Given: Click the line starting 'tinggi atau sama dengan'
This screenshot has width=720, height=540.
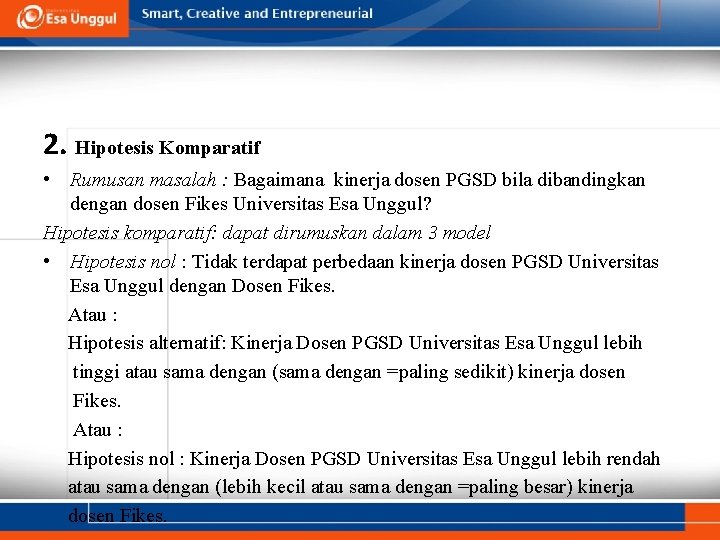Looking at the screenshot, I should point(349,372).
